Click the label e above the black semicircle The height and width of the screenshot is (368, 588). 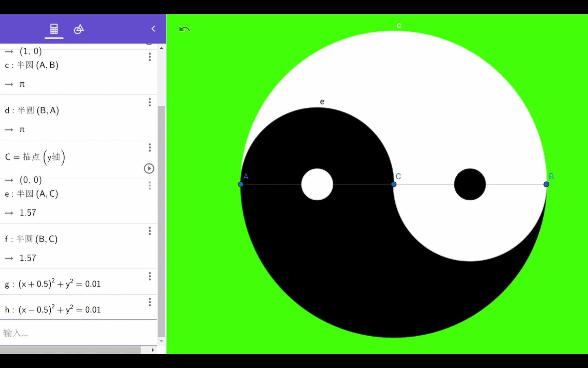(x=322, y=102)
